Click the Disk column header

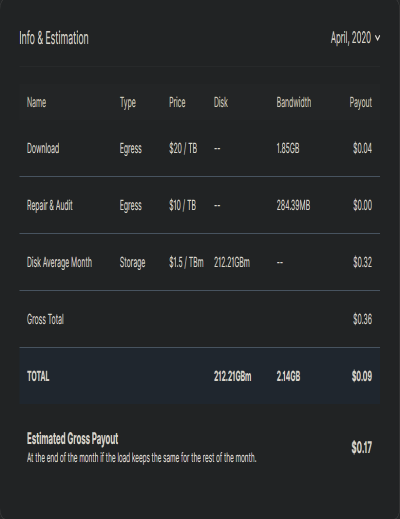click(221, 102)
